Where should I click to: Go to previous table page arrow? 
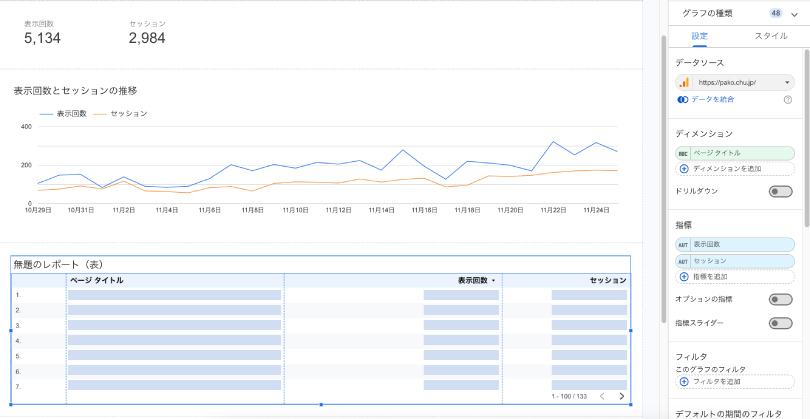tap(602, 397)
